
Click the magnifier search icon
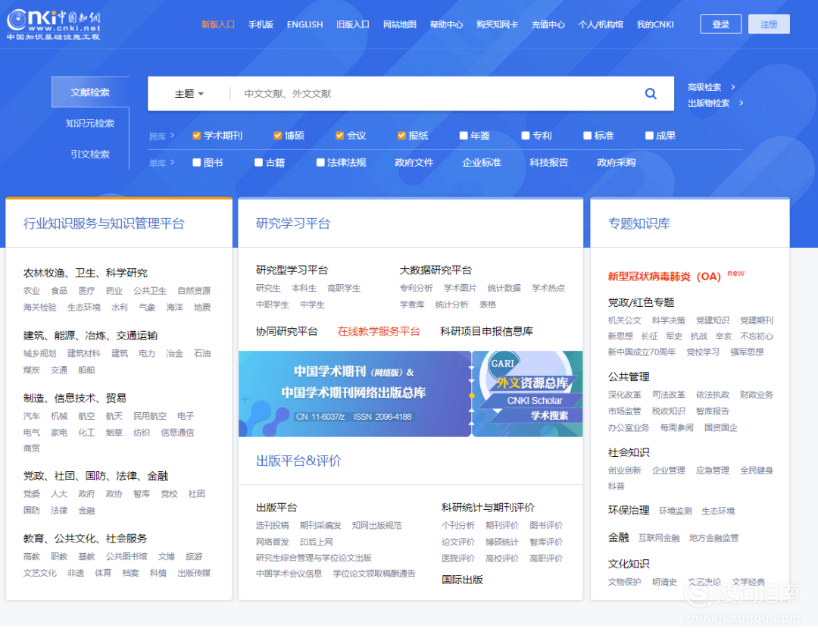(x=651, y=94)
